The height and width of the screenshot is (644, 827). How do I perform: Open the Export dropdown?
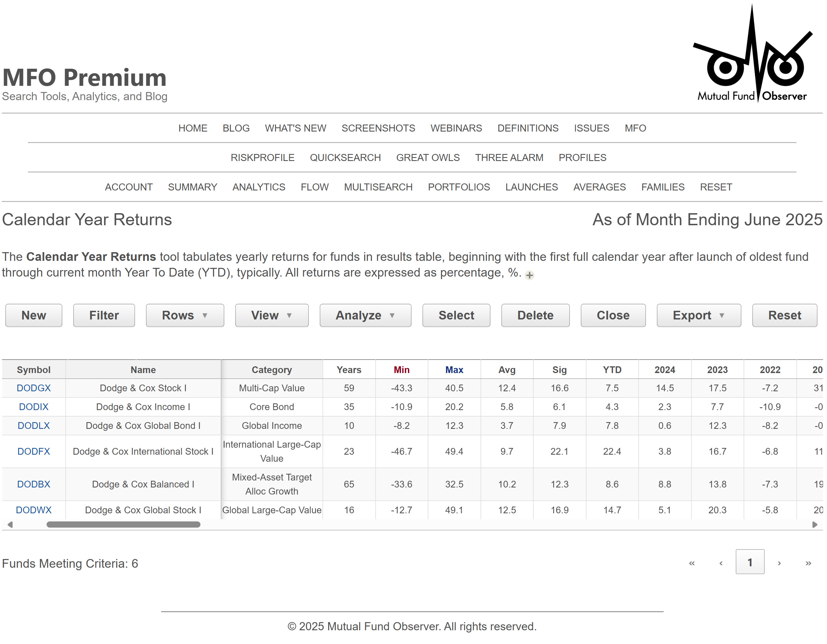(x=698, y=315)
